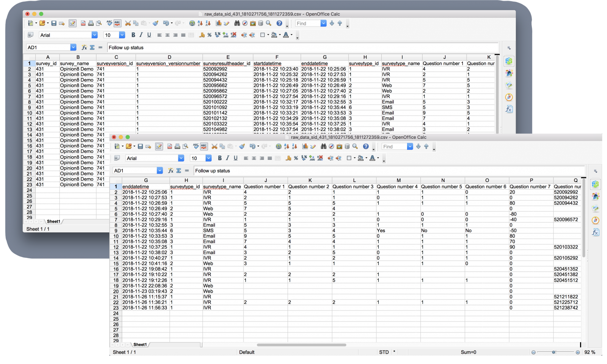The width and height of the screenshot is (607, 364).
Task: Apply currency number format in front window
Action: (288, 158)
